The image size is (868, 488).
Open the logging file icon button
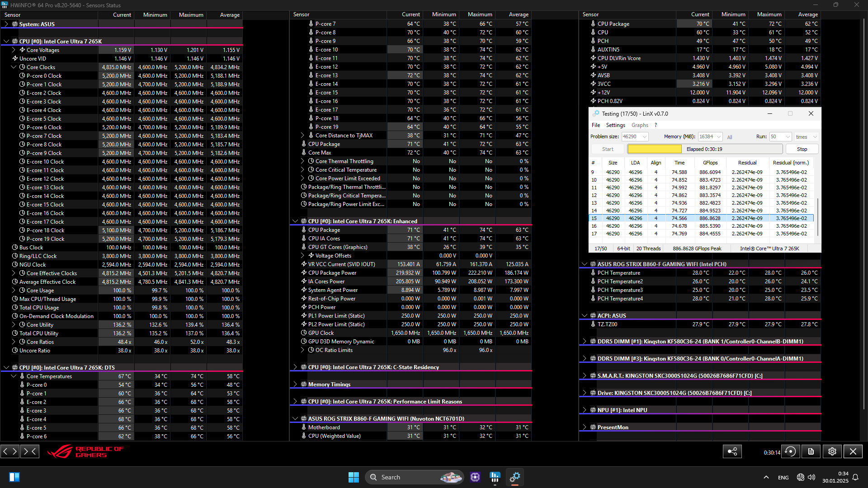[x=811, y=451]
